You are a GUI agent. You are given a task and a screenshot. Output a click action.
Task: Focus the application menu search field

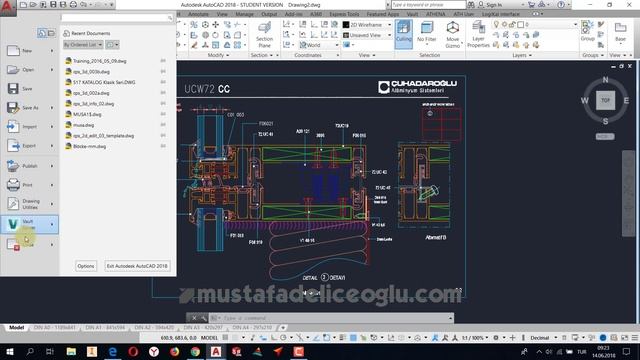click(x=117, y=18)
